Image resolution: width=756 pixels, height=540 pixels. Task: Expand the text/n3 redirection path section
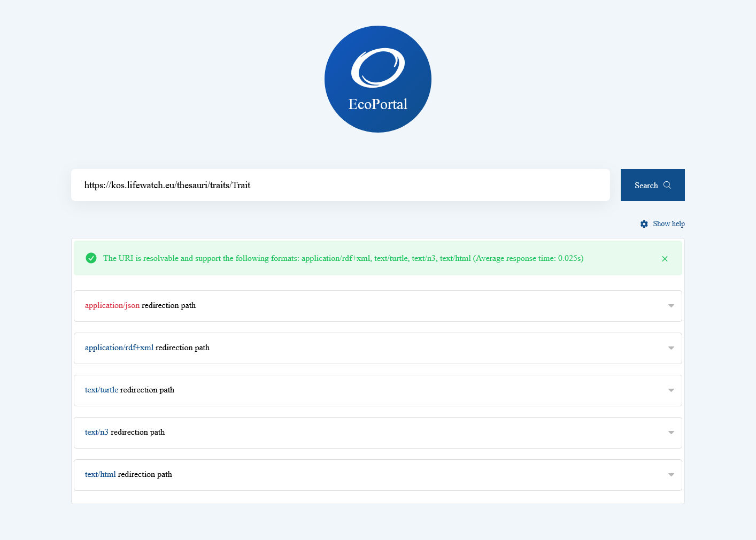pos(378,433)
